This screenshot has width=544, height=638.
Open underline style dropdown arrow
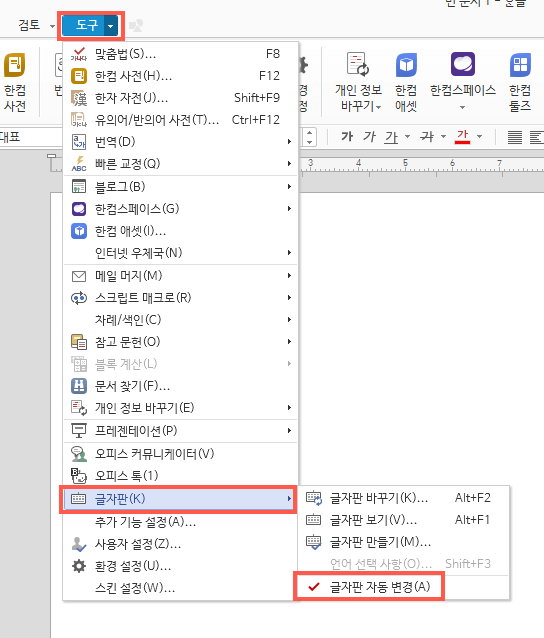(407, 137)
